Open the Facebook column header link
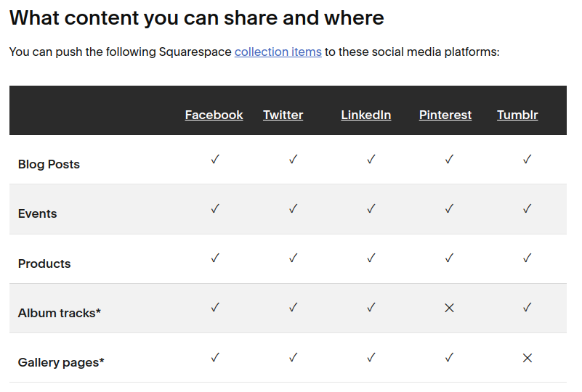The image size is (582, 392). [214, 115]
